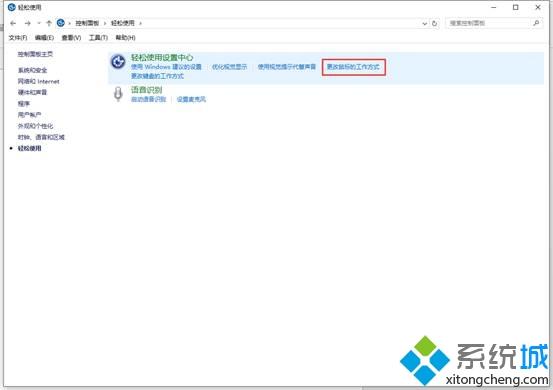Open the 帮助(H) menu
This screenshot has width=553, height=390.
pos(125,37)
